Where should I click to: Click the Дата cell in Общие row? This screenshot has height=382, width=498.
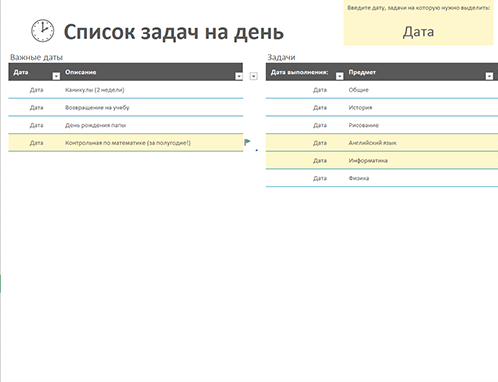tap(320, 90)
